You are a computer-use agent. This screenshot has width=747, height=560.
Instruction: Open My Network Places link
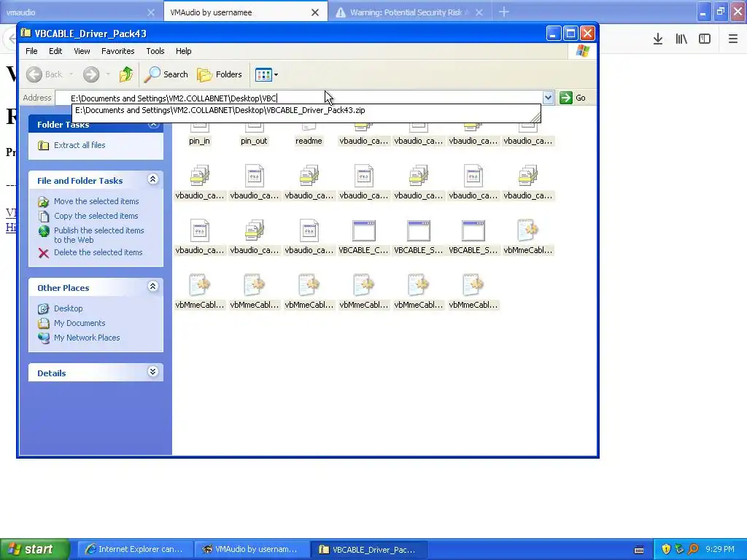pos(87,338)
